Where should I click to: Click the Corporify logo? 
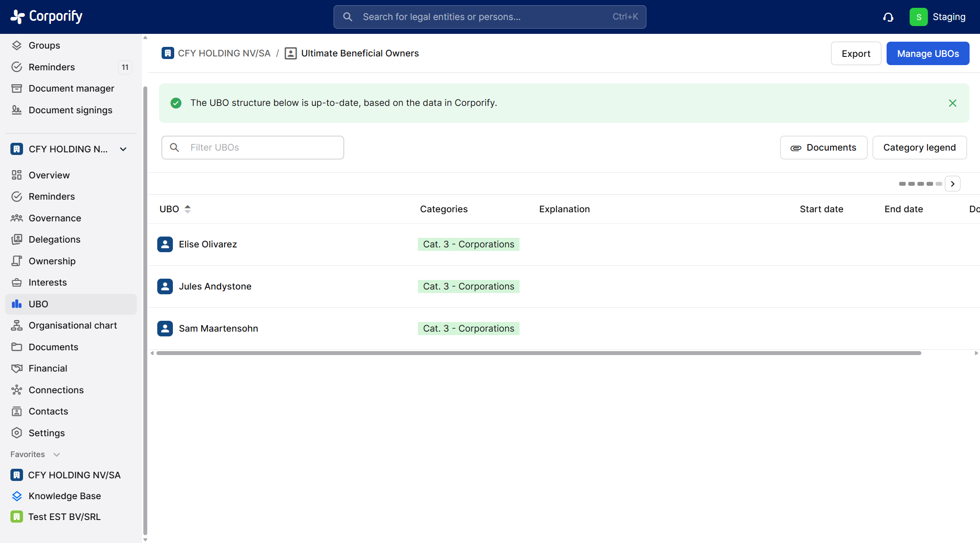point(46,16)
